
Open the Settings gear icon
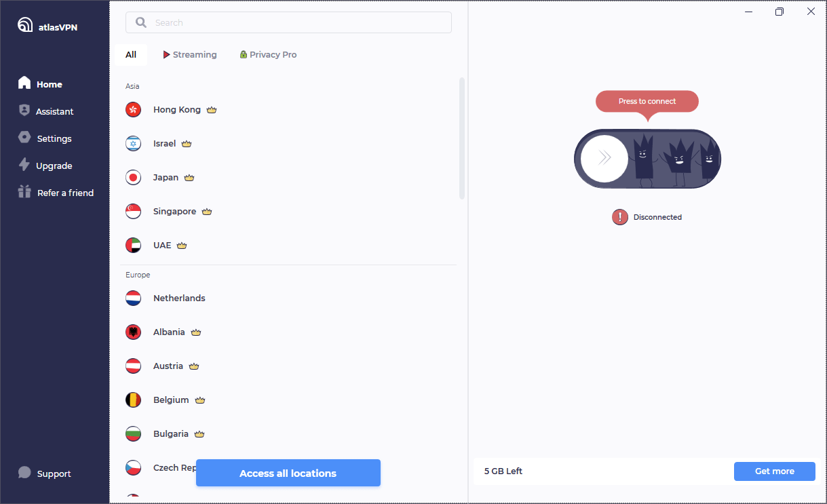[24, 138]
